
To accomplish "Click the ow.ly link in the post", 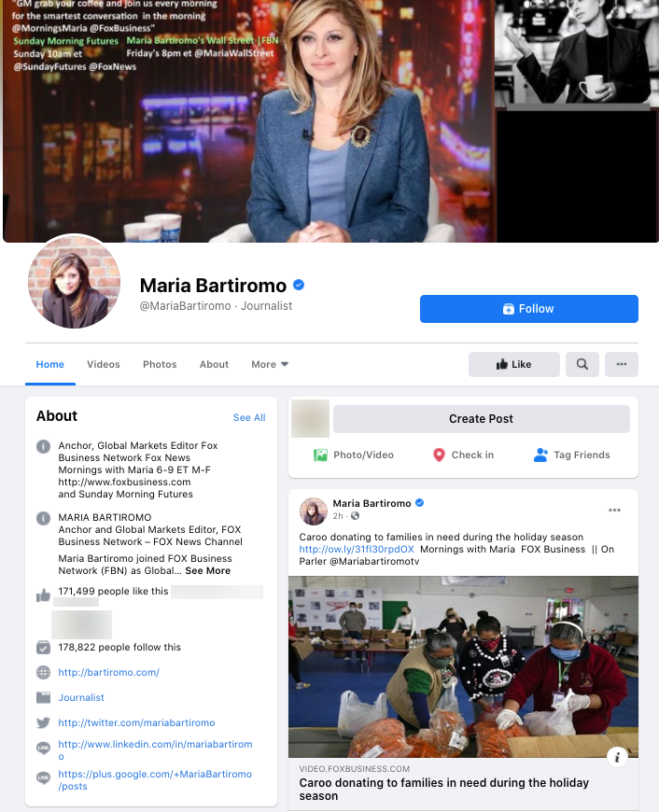I will 357,549.
